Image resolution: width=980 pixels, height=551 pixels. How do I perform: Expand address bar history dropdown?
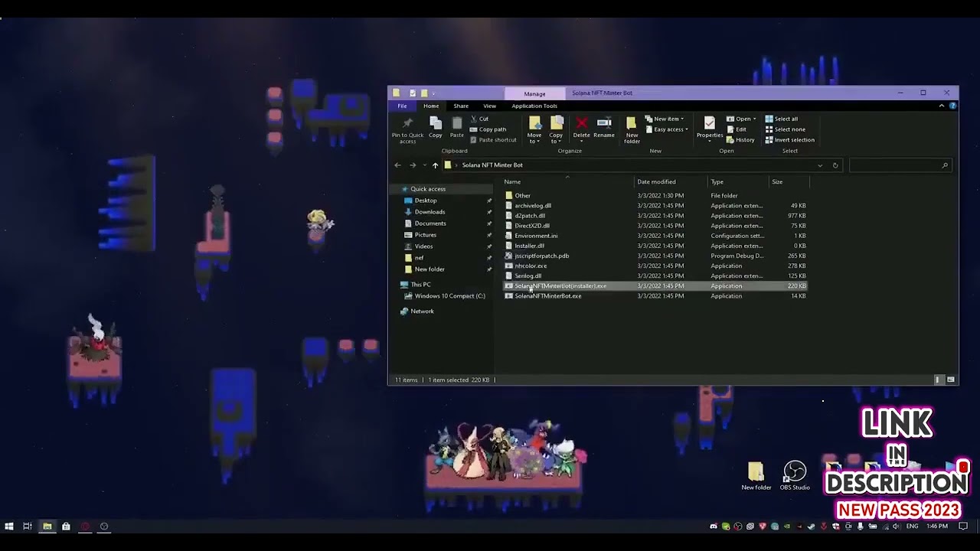820,165
